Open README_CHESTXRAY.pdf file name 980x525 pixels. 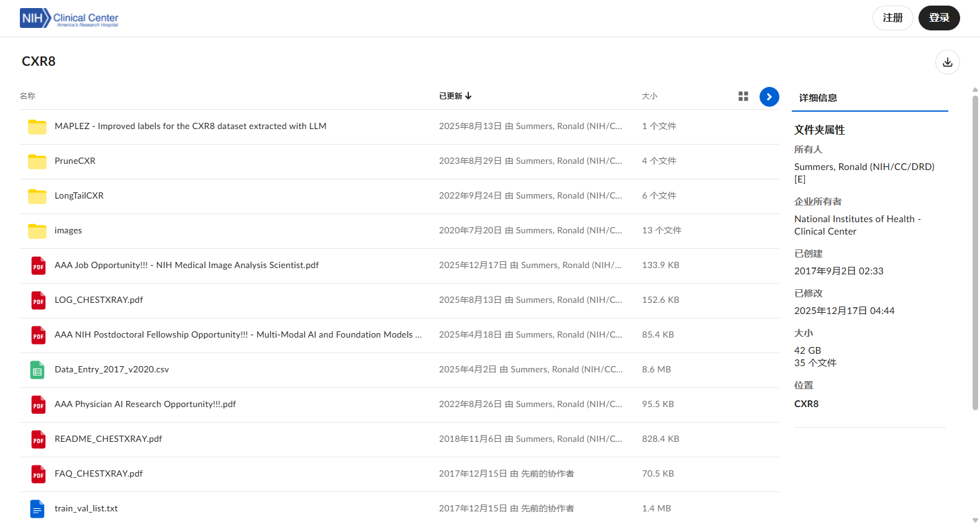click(x=108, y=439)
